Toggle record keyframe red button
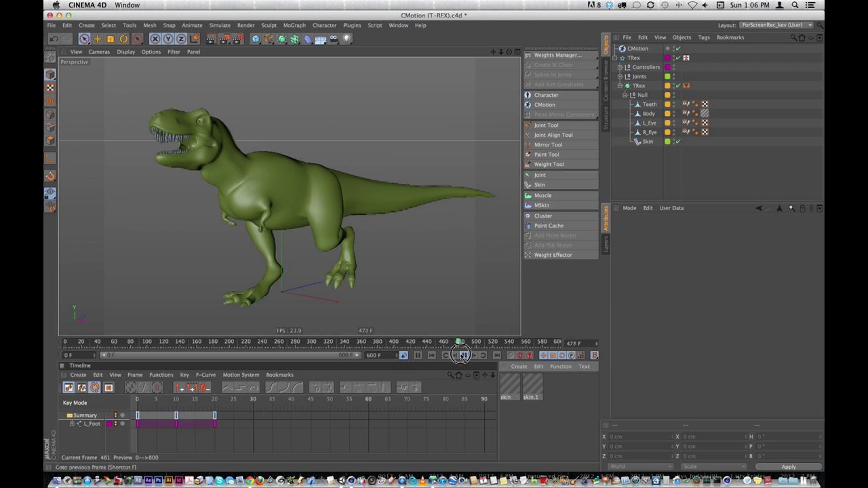868x488 pixels. tap(520, 355)
